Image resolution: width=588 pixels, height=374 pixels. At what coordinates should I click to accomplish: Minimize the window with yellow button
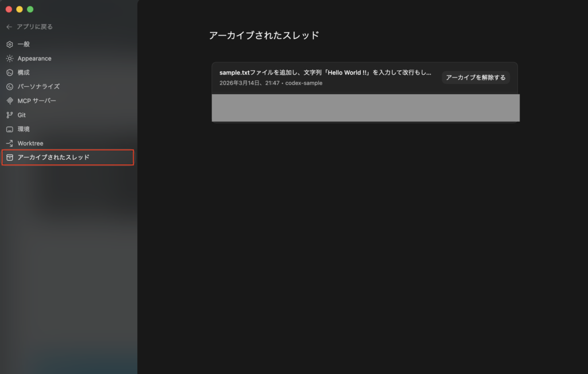[20, 9]
